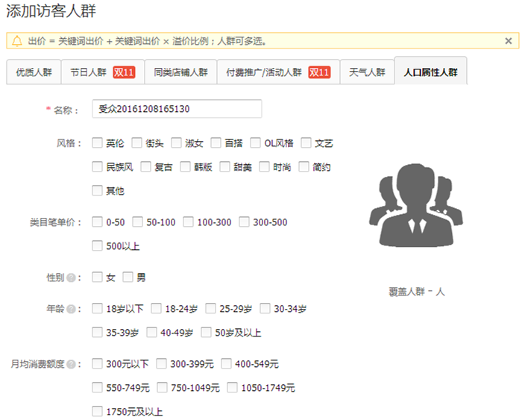Image resolution: width=522 pixels, height=420 pixels.
Task: Click help icon next to 年龄
Action: (72, 309)
